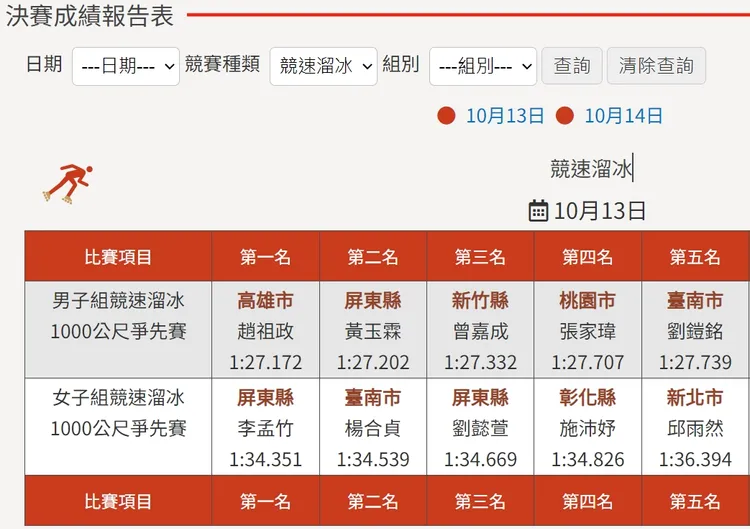Click the speed skating athlete icon

(x=67, y=184)
